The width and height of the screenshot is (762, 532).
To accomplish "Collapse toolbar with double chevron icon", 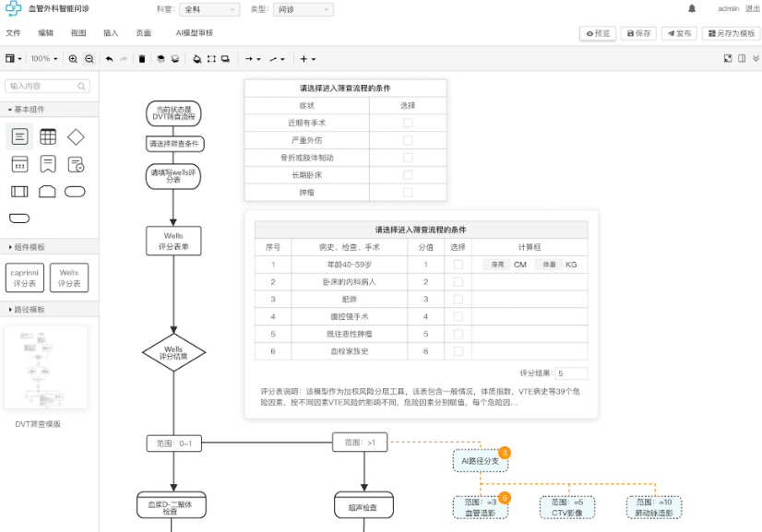I will pos(756,58).
